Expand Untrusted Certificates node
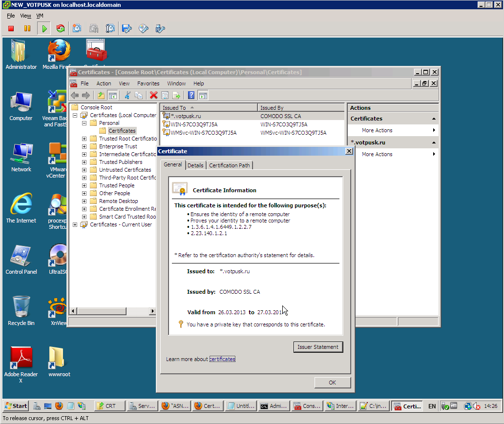 click(84, 170)
